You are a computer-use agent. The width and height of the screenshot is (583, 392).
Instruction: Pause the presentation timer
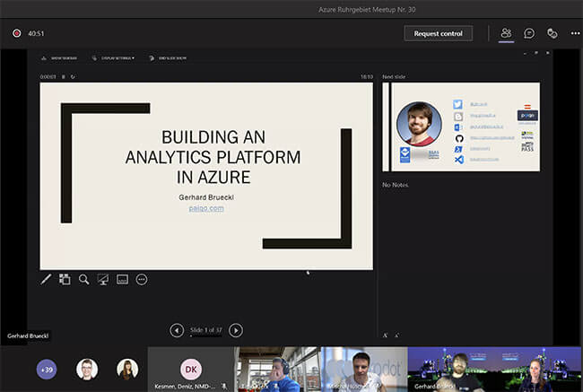click(64, 76)
